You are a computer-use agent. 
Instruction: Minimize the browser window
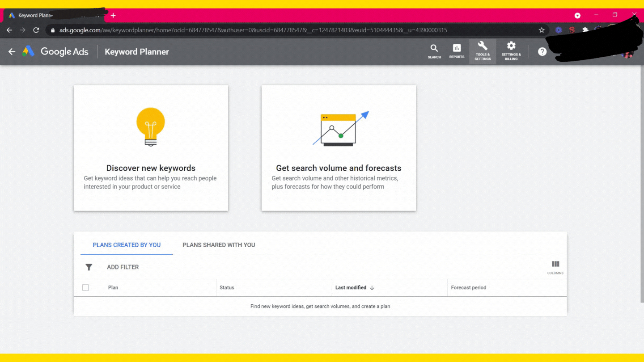(x=596, y=15)
